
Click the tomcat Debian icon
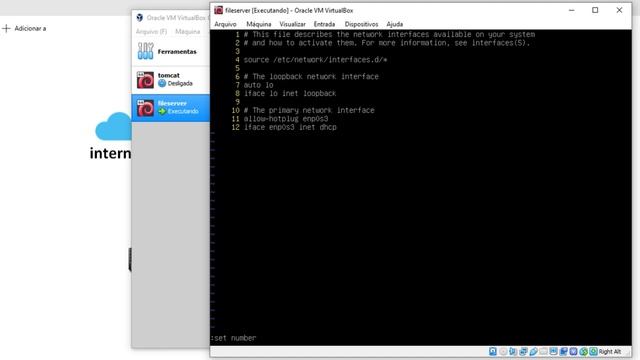point(145,80)
